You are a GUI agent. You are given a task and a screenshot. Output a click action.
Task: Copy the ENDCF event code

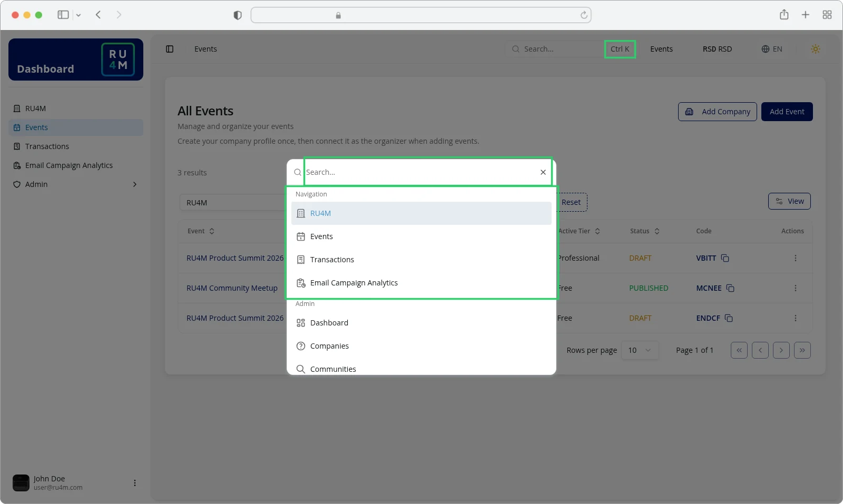tap(729, 318)
